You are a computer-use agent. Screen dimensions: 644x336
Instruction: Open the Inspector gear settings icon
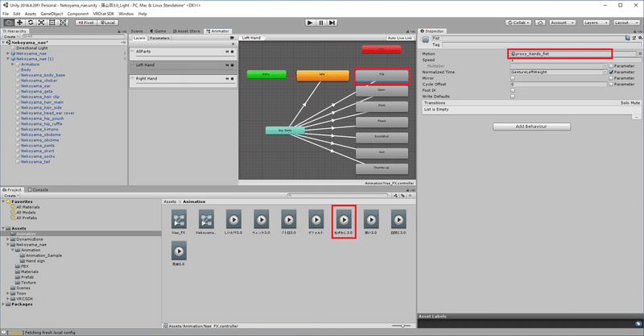[x=640, y=38]
